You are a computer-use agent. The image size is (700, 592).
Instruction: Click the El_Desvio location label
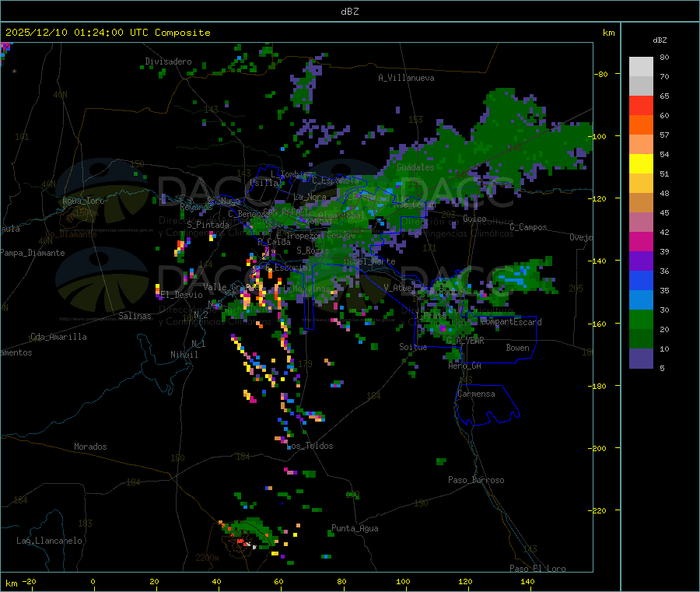(x=182, y=295)
